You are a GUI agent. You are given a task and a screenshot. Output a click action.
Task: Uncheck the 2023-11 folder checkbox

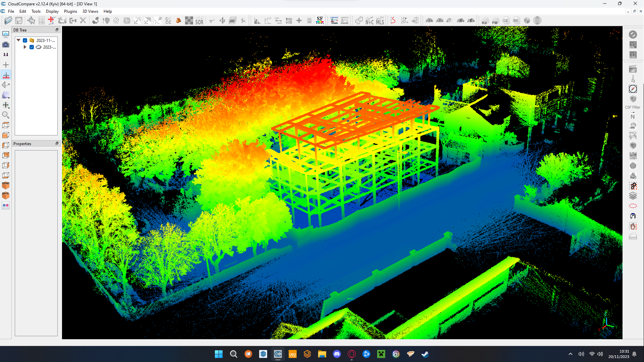pyautogui.click(x=25, y=40)
